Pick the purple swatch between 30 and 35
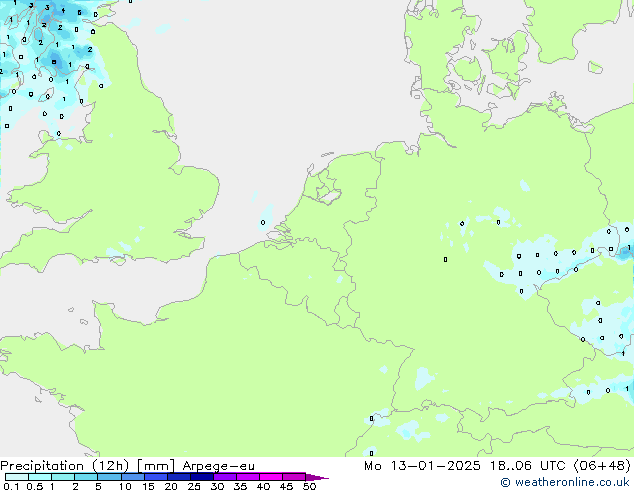Viewport: 634px width, 490px height. [225, 477]
